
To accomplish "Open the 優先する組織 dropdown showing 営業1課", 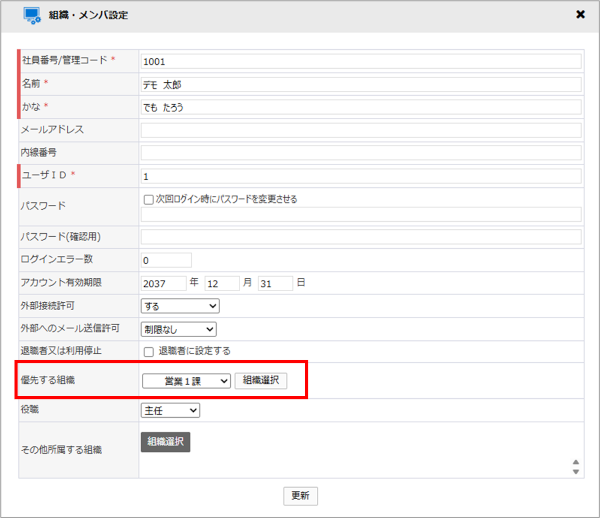I will click(x=186, y=381).
